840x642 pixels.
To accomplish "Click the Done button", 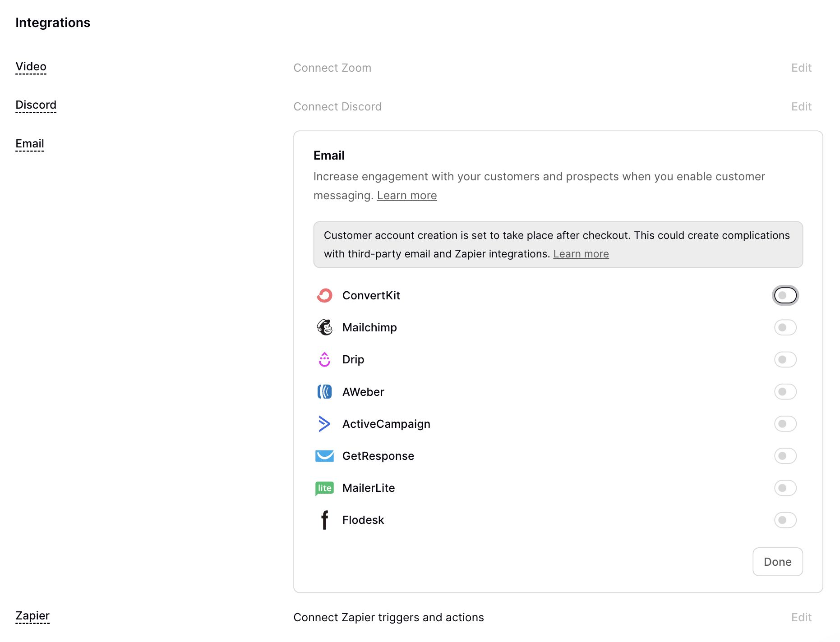I will [777, 562].
